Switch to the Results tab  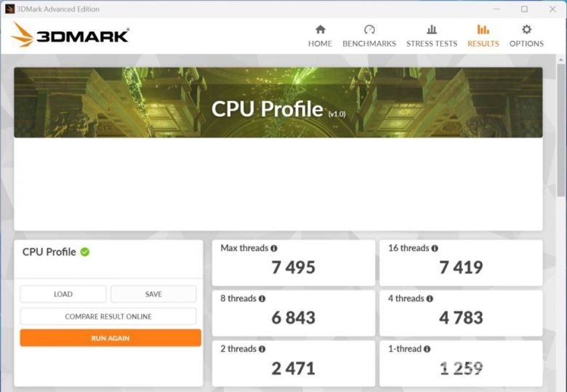tap(483, 35)
